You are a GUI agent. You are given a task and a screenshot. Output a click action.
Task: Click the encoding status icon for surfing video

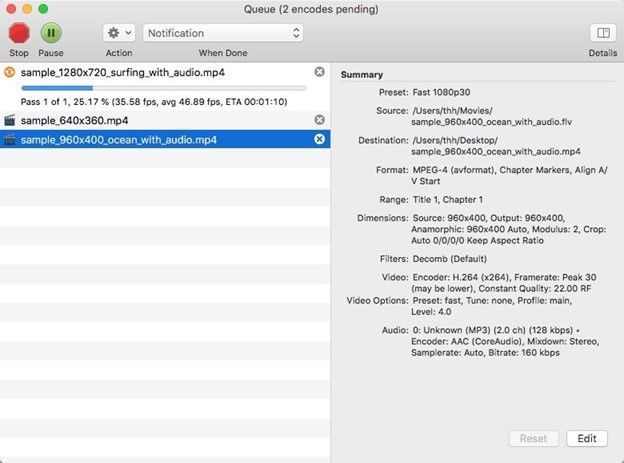(x=9, y=72)
